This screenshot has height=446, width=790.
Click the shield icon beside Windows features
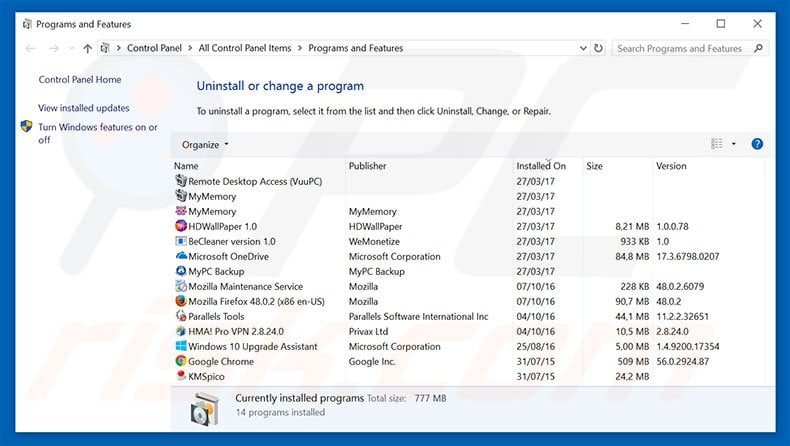tap(27, 126)
